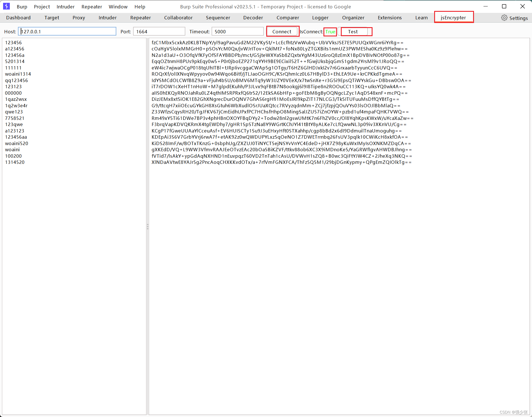
Task: Click ciphertext line starting 'fzC1Mbx5cxkAz0'
Action: click(x=277, y=43)
